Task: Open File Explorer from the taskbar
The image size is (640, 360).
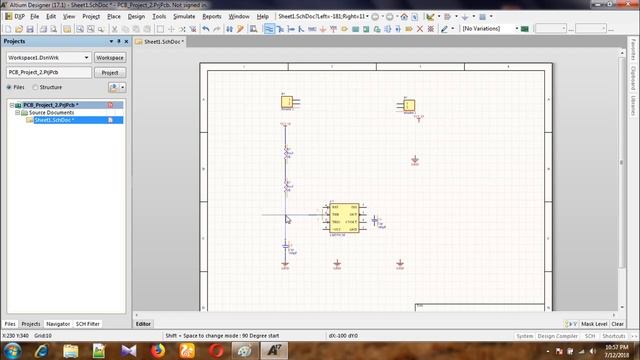Action: (x=71, y=351)
